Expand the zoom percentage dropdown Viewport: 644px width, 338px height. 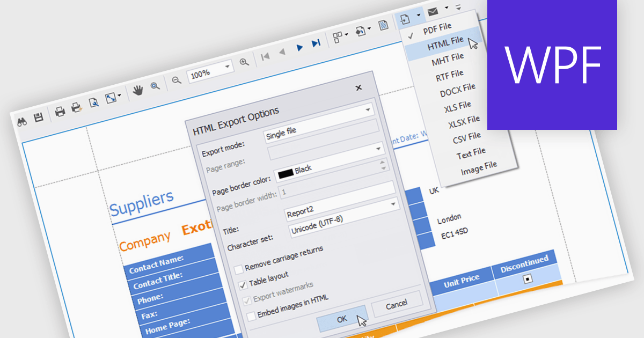[228, 65]
